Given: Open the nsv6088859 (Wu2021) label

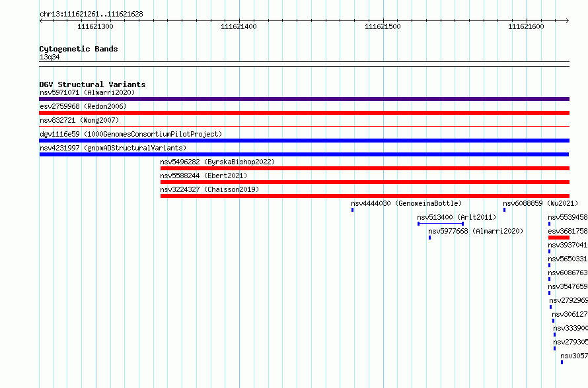Looking at the screenshot, I should 540,203.
